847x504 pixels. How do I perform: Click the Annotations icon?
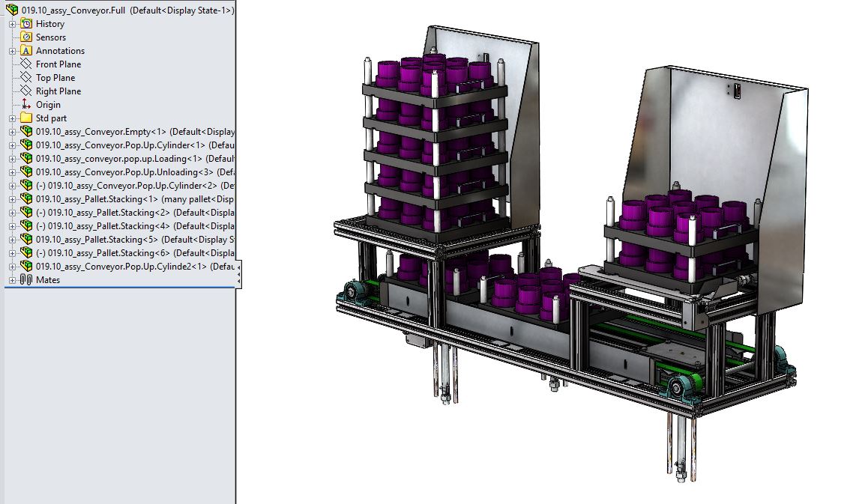26,50
